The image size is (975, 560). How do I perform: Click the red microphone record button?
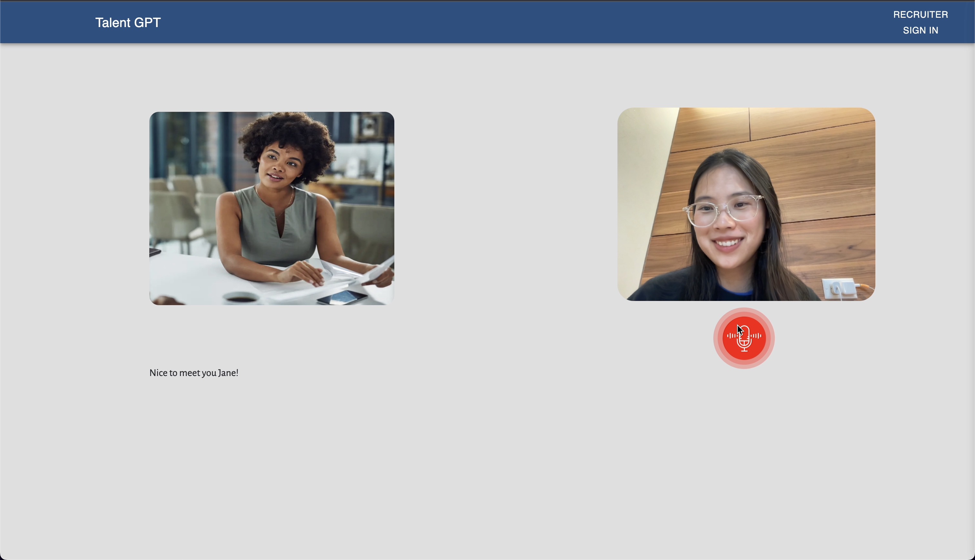(744, 338)
